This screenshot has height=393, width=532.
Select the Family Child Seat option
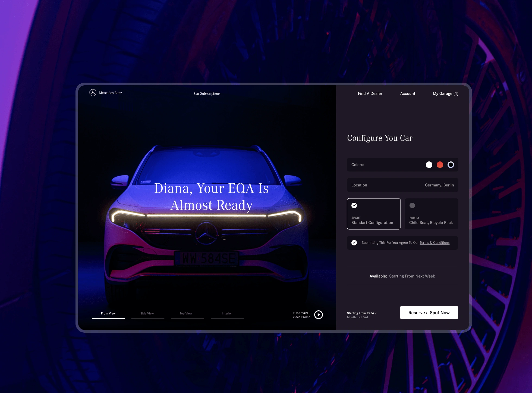(x=432, y=214)
